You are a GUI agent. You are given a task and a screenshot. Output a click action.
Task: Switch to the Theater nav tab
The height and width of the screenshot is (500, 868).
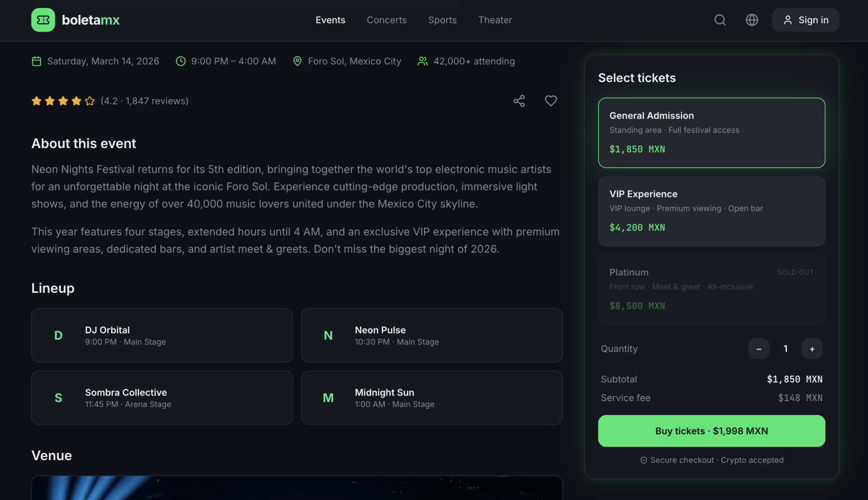tap(495, 20)
